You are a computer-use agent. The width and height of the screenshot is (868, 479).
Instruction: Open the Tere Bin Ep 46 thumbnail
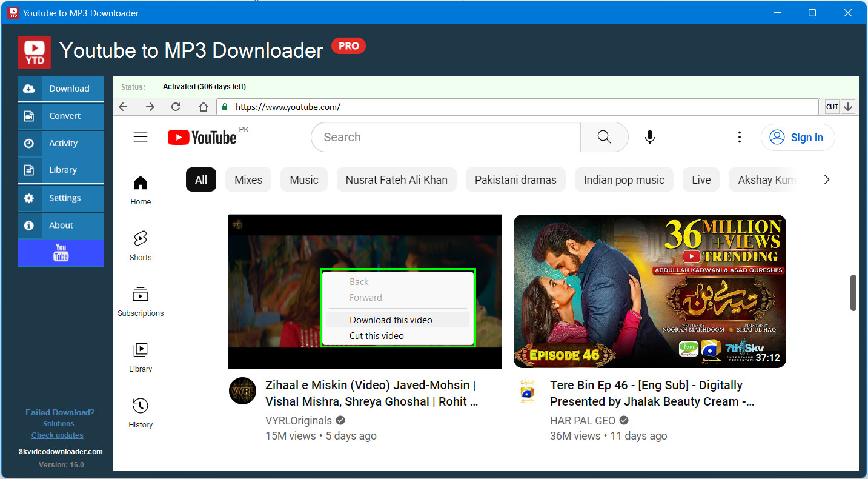coord(650,291)
